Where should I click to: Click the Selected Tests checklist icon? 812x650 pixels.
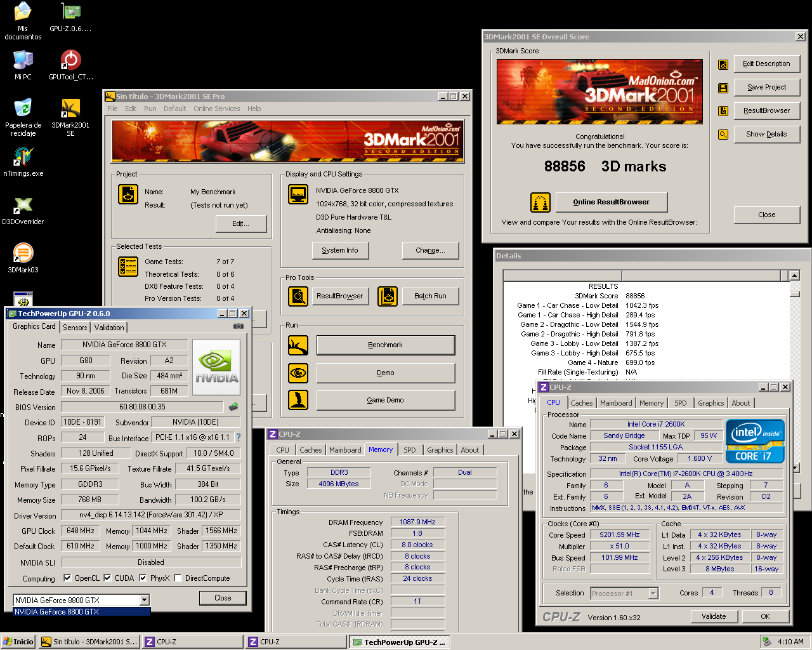tap(128, 267)
